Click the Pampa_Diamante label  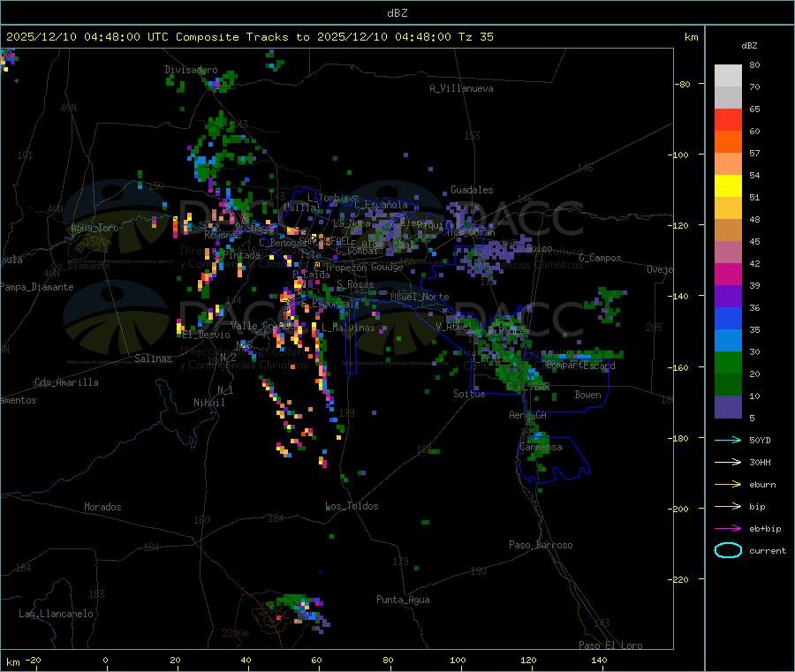[x=37, y=287]
